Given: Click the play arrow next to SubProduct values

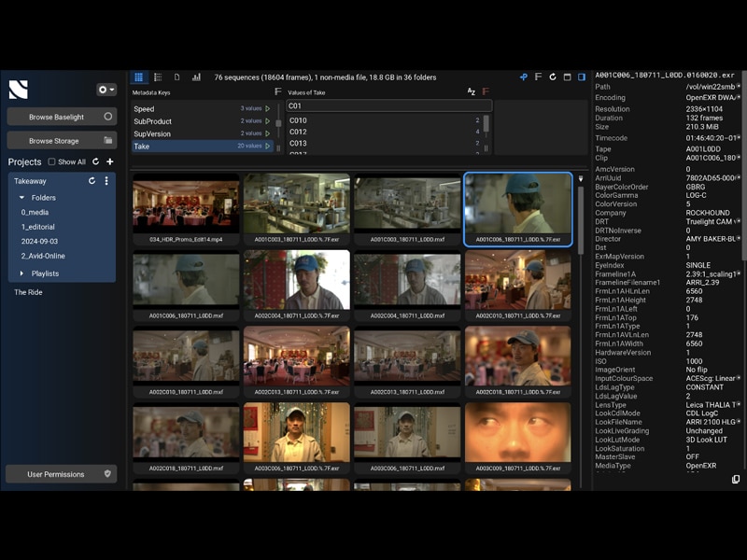Looking at the screenshot, I should click(x=268, y=121).
